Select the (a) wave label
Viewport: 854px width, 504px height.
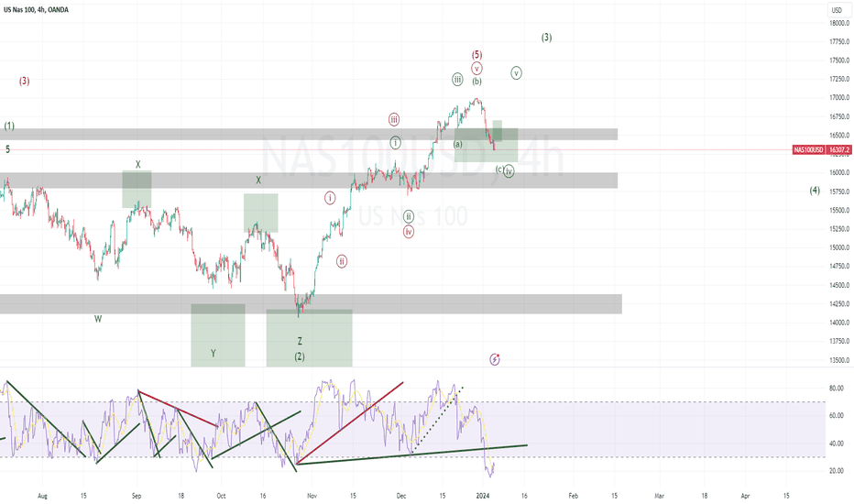tap(458, 144)
